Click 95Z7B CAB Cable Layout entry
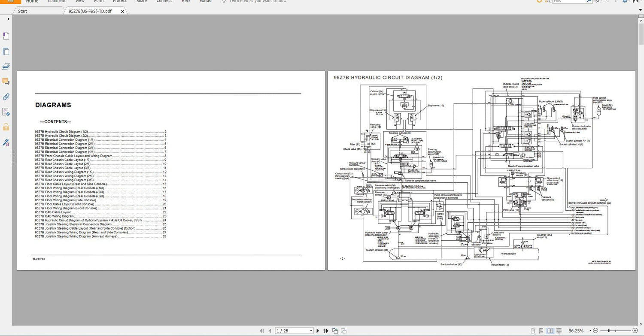The height and width of the screenshot is (336, 644). click(x=100, y=212)
